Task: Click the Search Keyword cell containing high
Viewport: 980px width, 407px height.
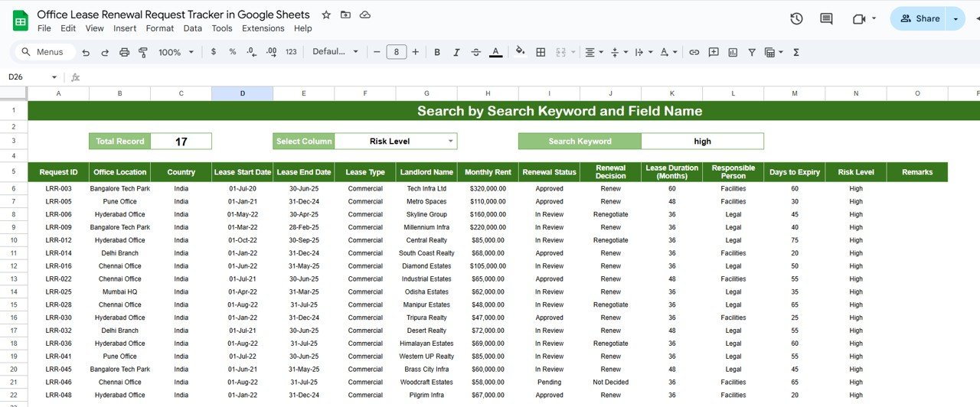Action: click(x=702, y=142)
